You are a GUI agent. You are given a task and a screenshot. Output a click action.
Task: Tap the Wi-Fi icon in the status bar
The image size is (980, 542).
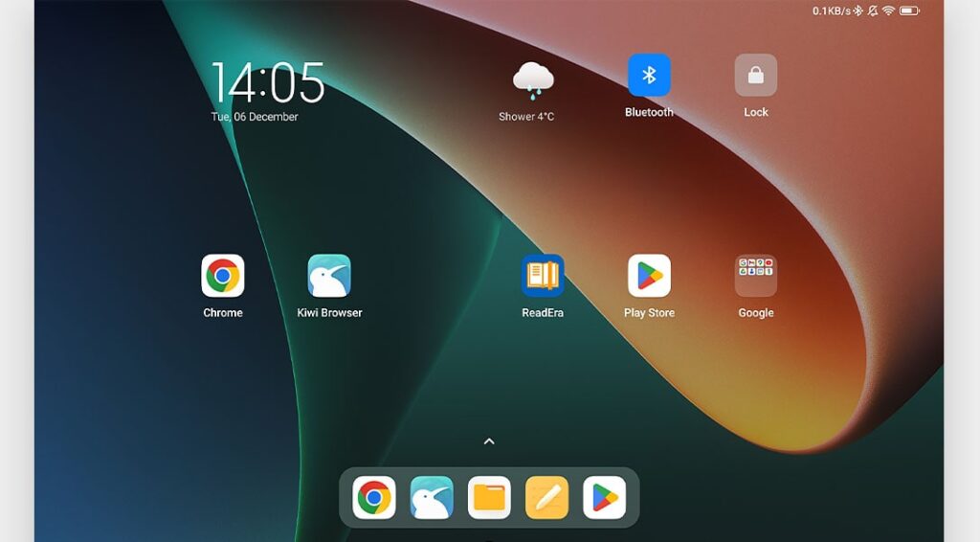click(x=888, y=11)
